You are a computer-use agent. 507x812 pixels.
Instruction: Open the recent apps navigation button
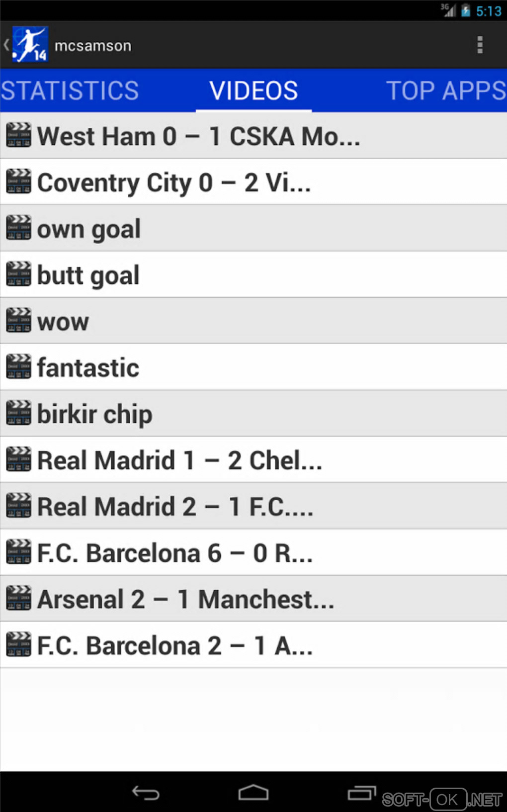(361, 793)
